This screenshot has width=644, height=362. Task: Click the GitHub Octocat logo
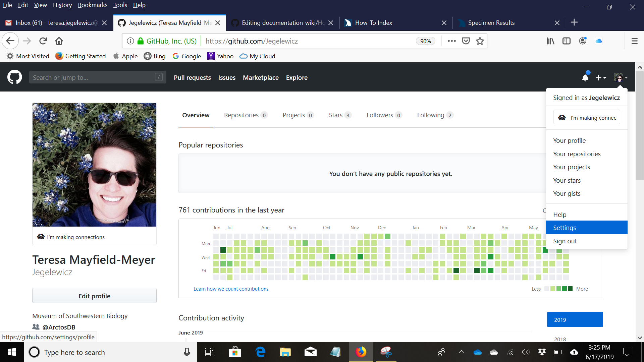(x=14, y=77)
